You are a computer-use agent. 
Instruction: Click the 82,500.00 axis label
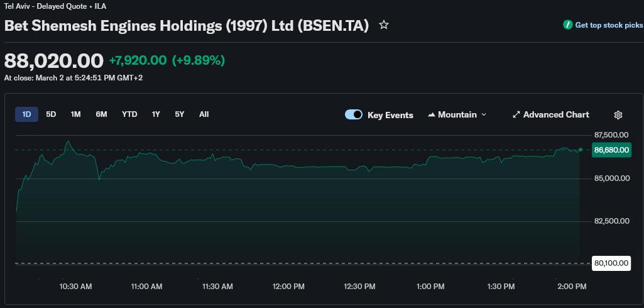coord(611,221)
